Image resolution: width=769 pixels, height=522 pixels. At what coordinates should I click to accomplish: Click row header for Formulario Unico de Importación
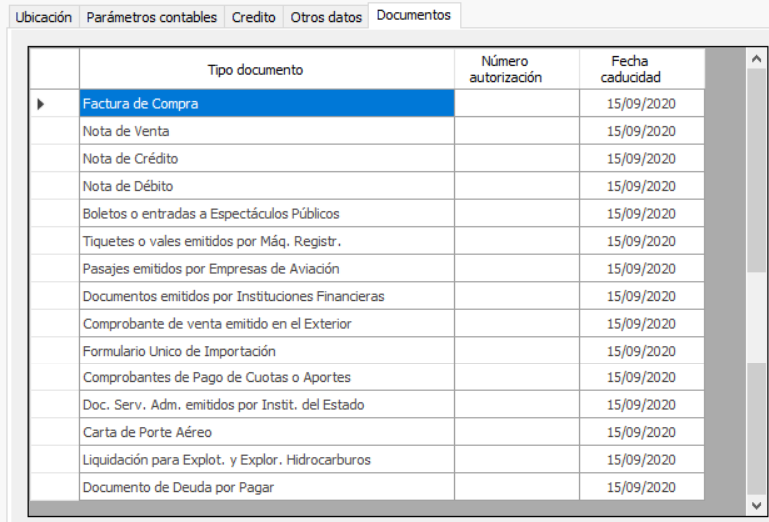click(54, 351)
